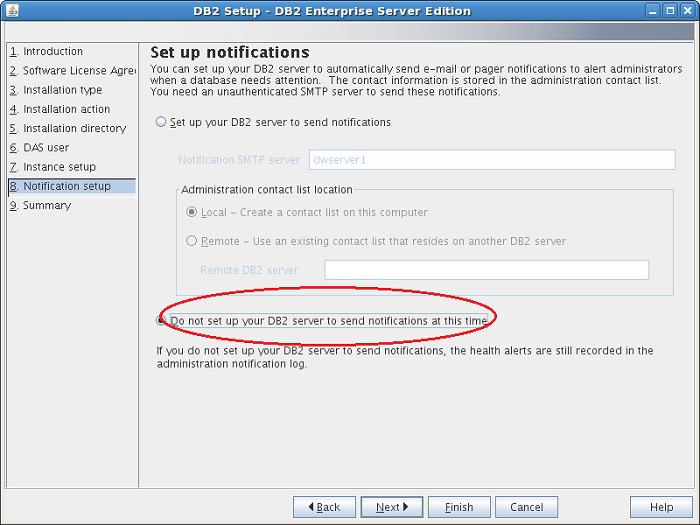Click 'Administration contact list location' group label
Screen dimensions: 700x525
click(267, 189)
